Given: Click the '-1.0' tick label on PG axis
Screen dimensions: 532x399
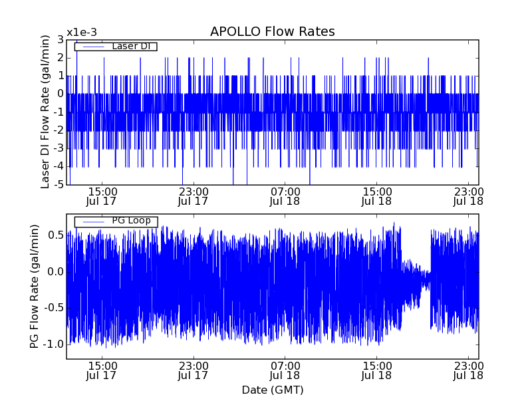Looking at the screenshot, I should click(x=53, y=344).
